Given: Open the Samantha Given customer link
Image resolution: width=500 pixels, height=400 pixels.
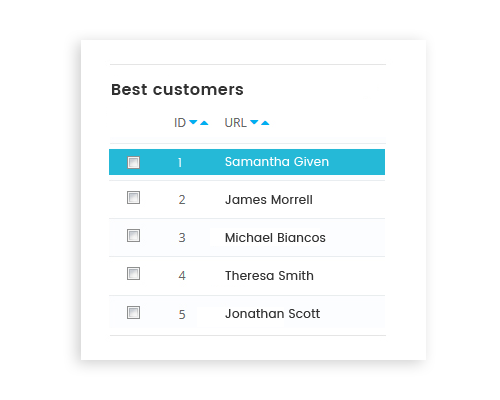Looking at the screenshot, I should click(277, 162).
